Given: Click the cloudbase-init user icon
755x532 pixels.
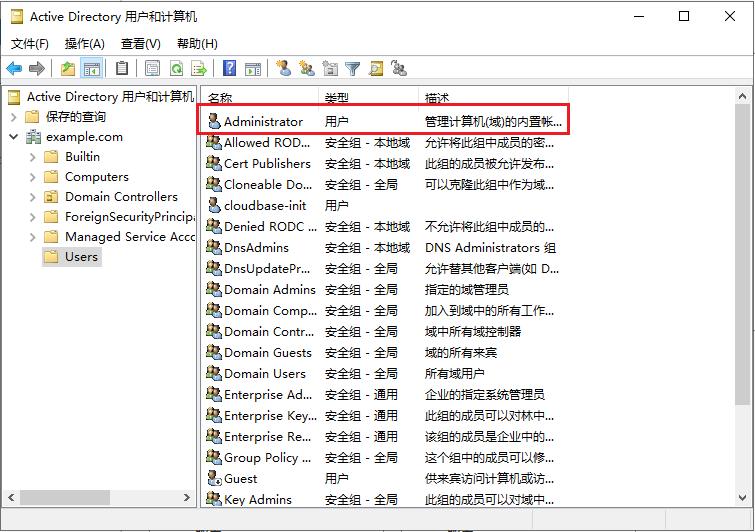Looking at the screenshot, I should [214, 205].
